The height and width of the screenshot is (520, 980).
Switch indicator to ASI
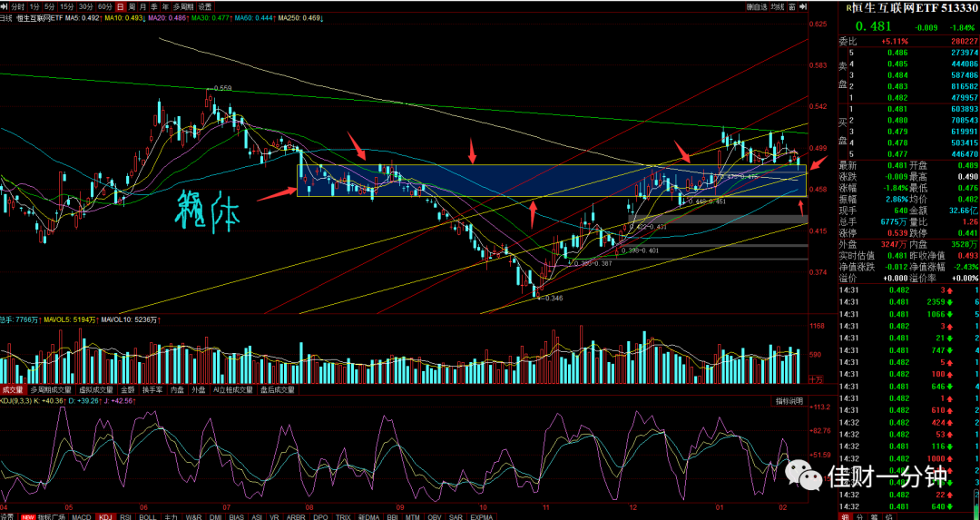tap(256, 517)
